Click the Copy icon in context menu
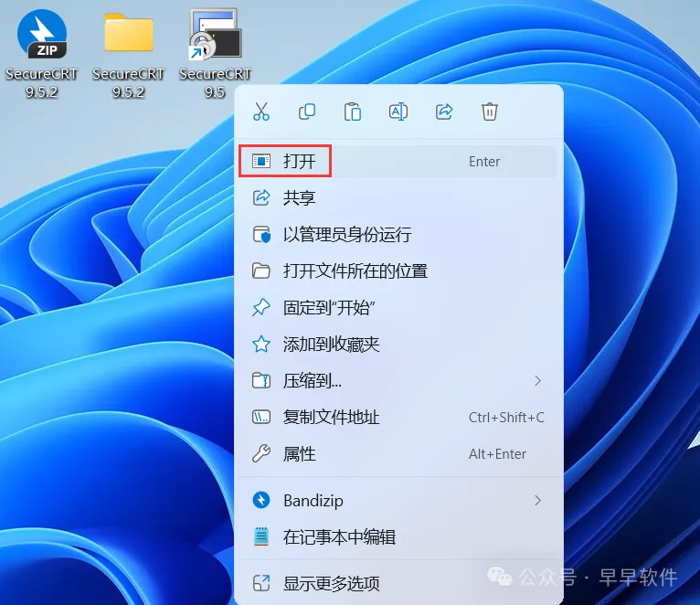 coord(307,111)
